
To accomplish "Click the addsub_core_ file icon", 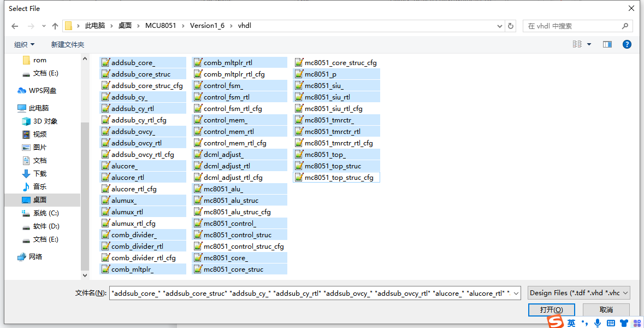I will click(x=105, y=62).
